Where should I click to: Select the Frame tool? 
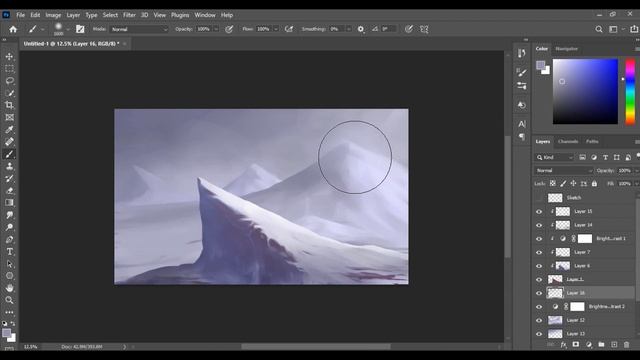tap(9, 118)
